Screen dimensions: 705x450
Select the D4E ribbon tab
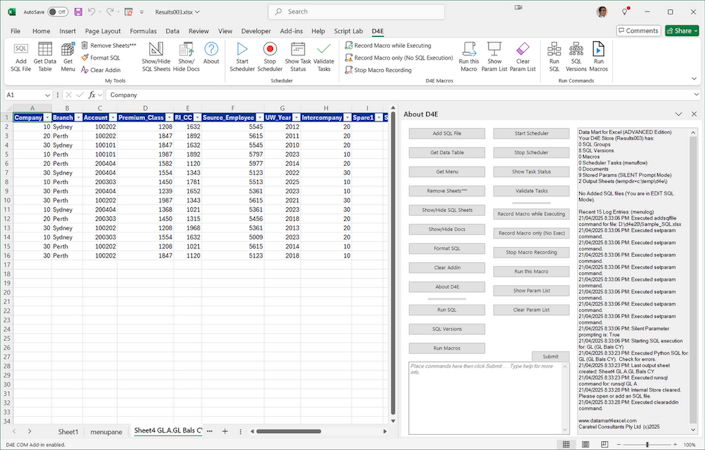(378, 31)
